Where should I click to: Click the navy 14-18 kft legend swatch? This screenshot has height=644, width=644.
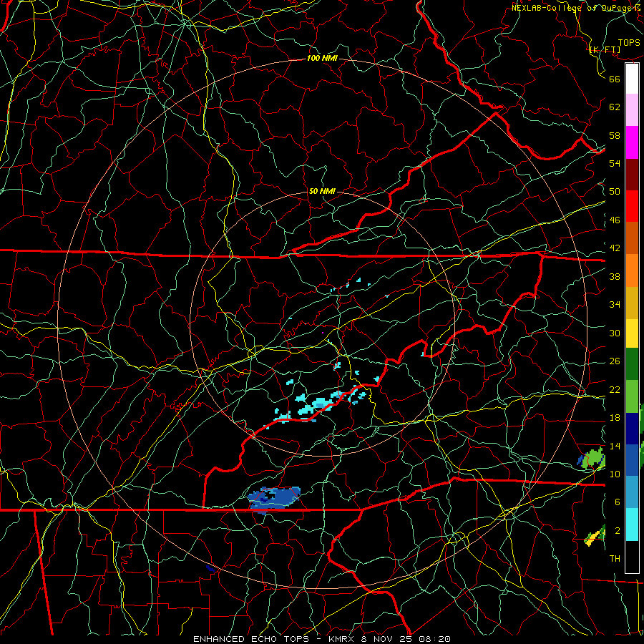point(632,429)
